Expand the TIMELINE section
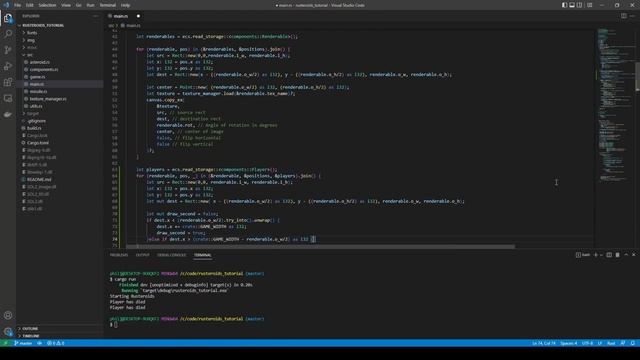640x360 pixels. tap(31, 336)
